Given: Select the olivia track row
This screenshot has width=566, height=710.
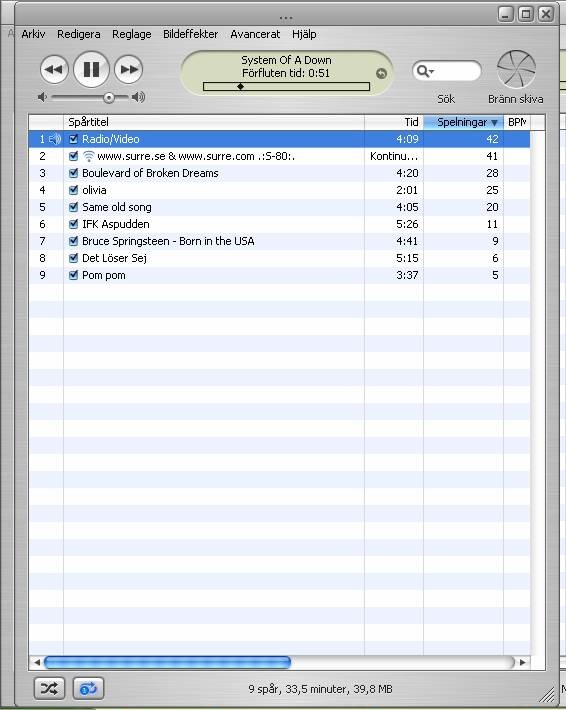Looking at the screenshot, I should tap(279, 190).
